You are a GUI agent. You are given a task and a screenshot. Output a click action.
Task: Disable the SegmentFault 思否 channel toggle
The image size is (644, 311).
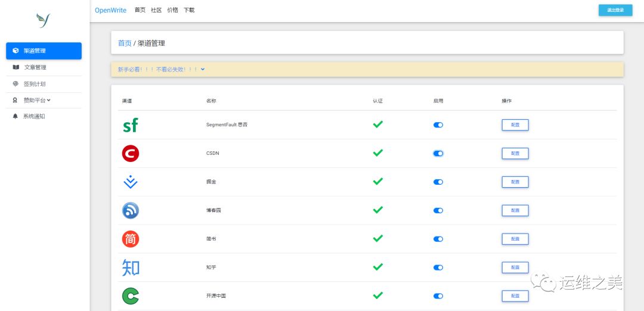click(438, 125)
